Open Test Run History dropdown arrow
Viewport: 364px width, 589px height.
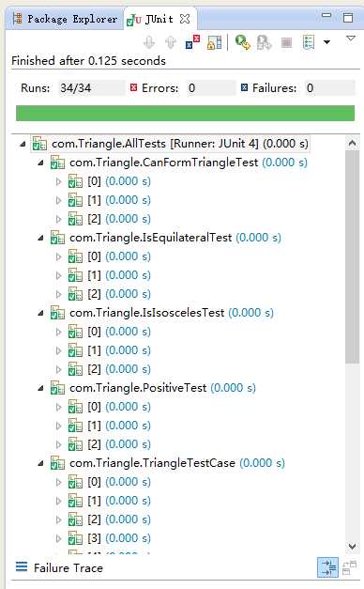(326, 42)
